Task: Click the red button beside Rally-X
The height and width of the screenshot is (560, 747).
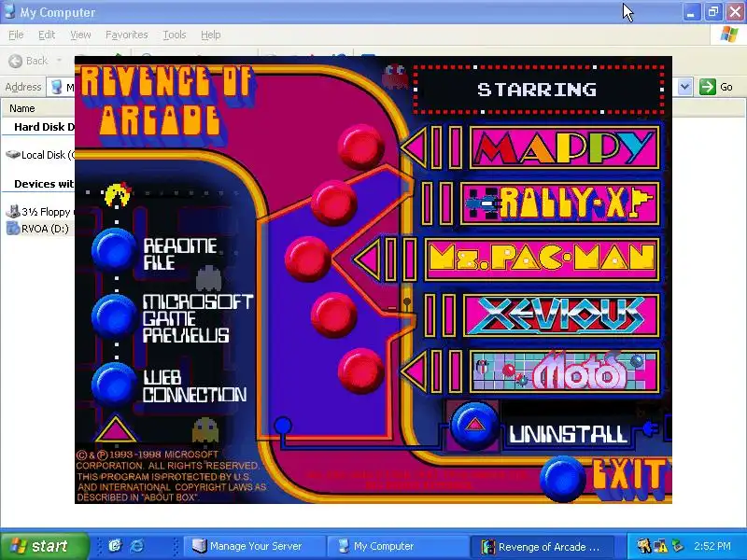Action: (x=334, y=203)
